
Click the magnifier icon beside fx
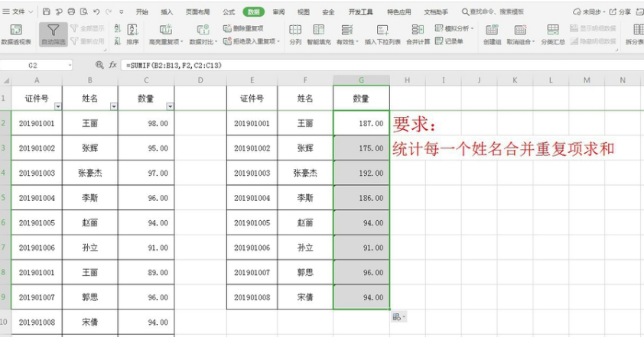pos(99,65)
